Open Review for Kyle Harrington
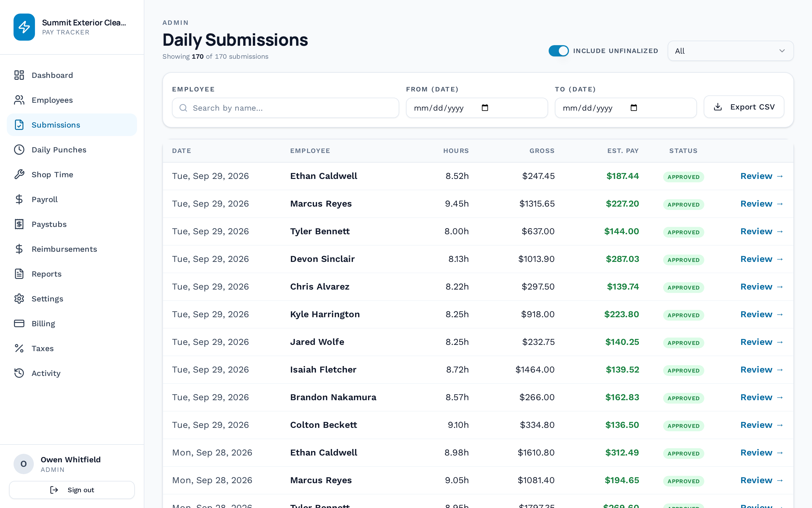 [762, 314]
